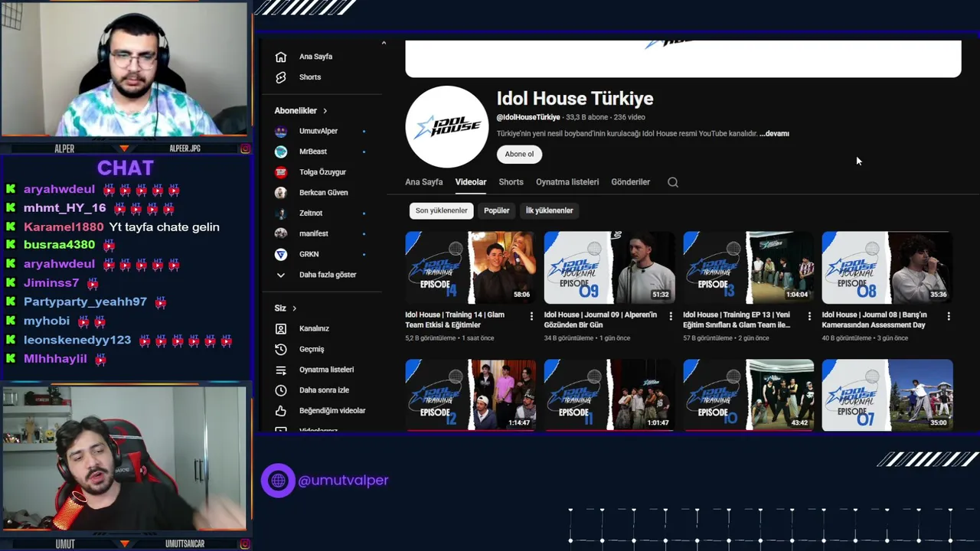Open Berkcan Güven subscription avatar
This screenshot has height=551, width=980.
click(281, 193)
